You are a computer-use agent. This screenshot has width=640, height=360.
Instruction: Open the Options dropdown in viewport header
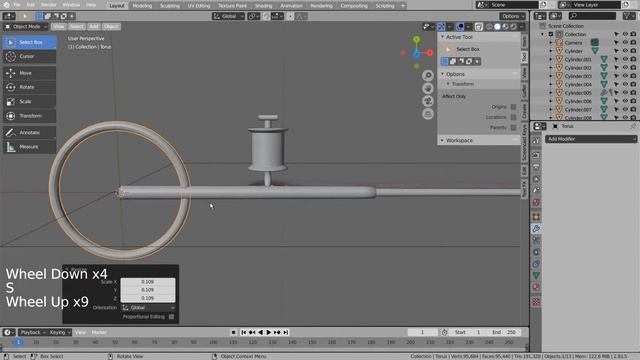[x=513, y=16]
